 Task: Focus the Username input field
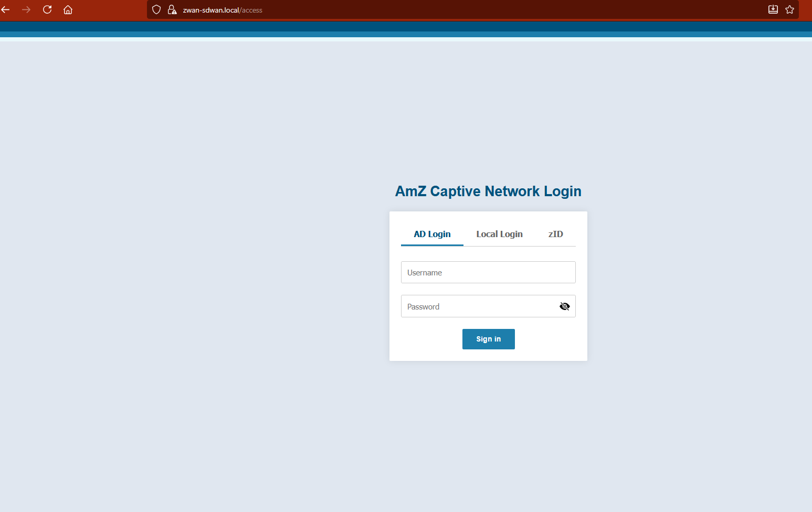pos(488,273)
